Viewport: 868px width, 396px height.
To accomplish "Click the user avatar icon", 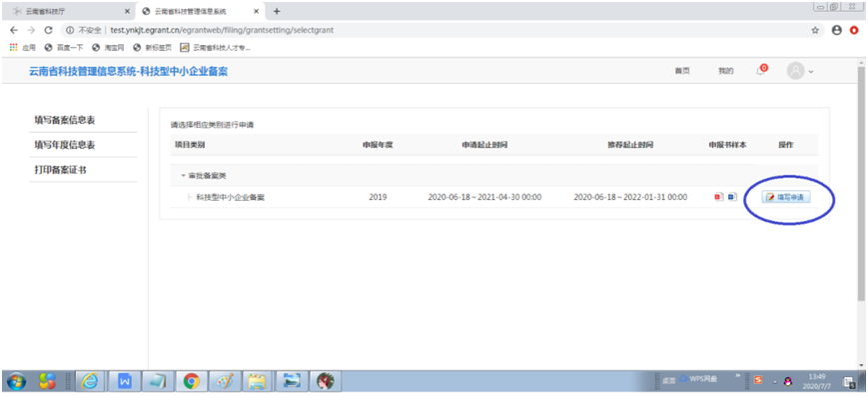I will tap(795, 71).
